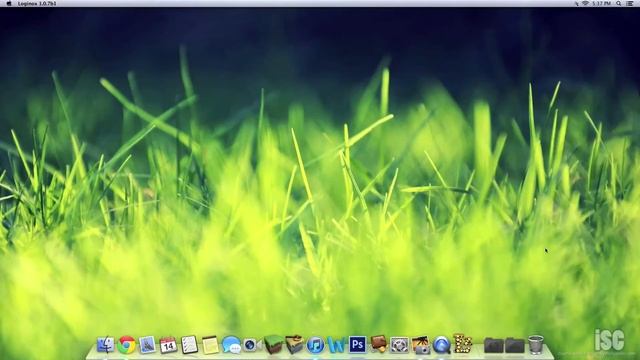Open dark folder beside leopard-print icon
This screenshot has width=640, height=360.
(x=494, y=345)
